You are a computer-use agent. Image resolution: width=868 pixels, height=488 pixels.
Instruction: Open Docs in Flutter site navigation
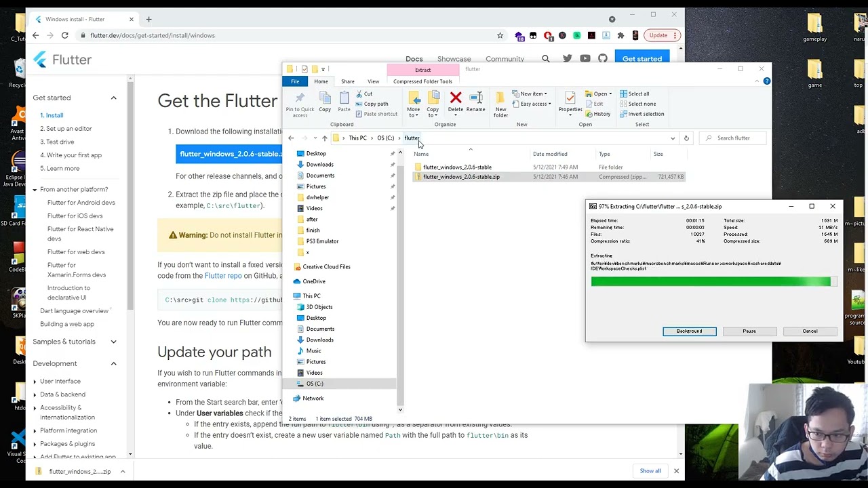click(x=414, y=59)
